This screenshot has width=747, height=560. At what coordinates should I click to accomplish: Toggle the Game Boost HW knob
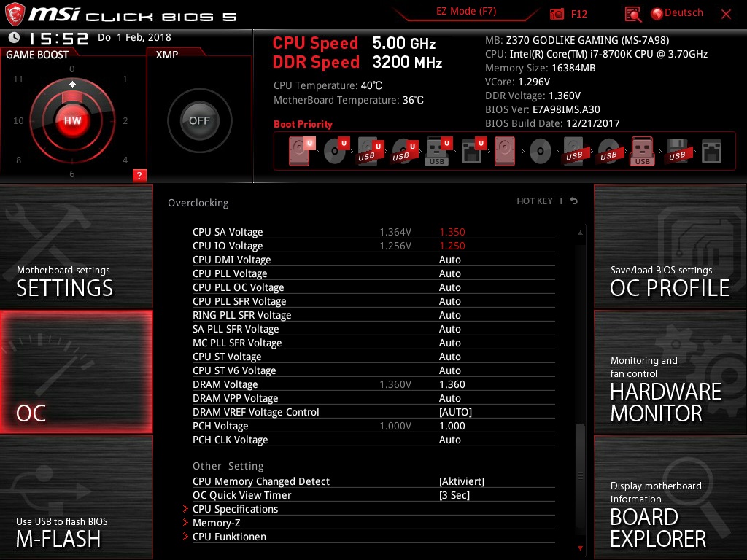[x=72, y=120]
